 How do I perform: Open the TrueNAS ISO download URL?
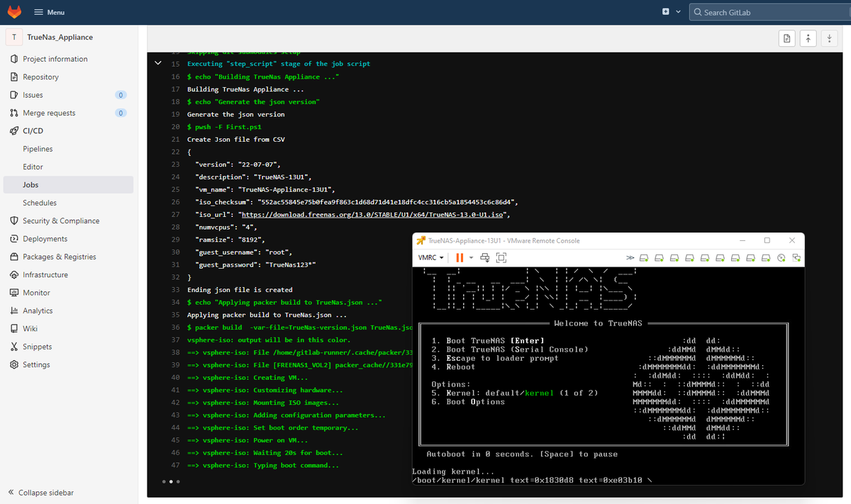click(x=374, y=214)
